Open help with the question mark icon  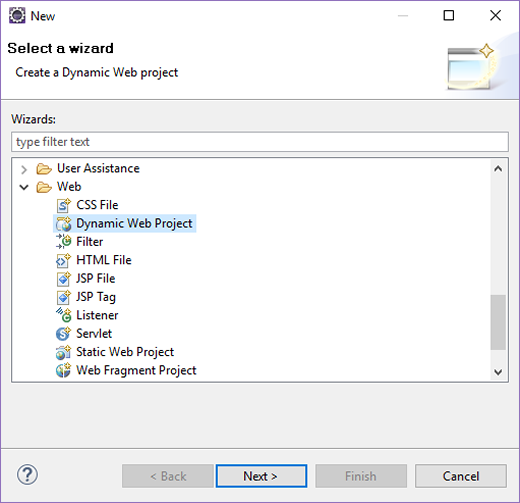[x=27, y=475]
